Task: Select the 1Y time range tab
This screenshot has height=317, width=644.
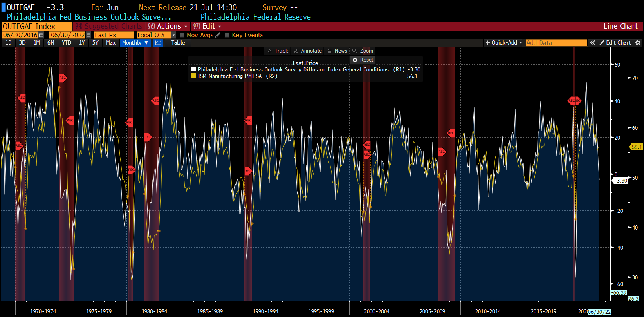Action: [82, 42]
